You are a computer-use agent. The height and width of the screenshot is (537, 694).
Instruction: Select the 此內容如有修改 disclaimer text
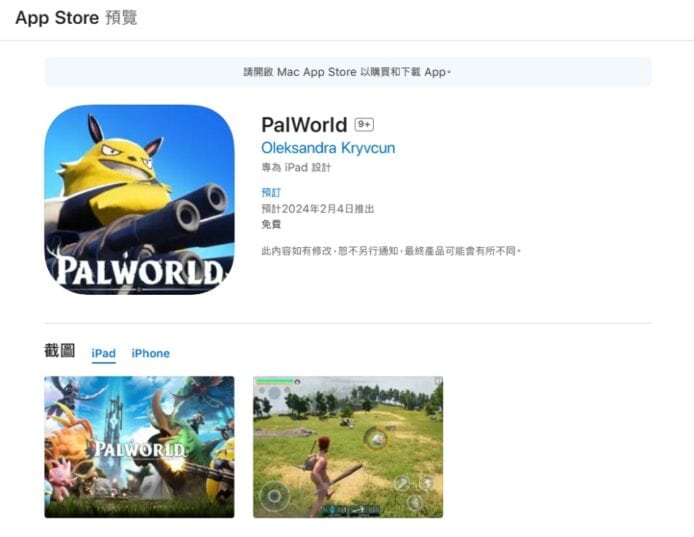[391, 251]
